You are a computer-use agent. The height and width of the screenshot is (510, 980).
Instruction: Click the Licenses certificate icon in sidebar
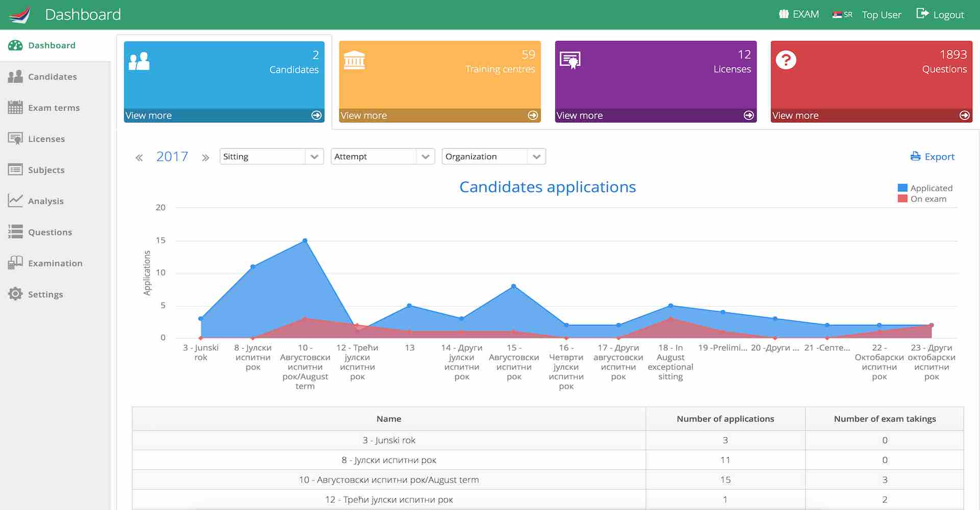tap(15, 139)
